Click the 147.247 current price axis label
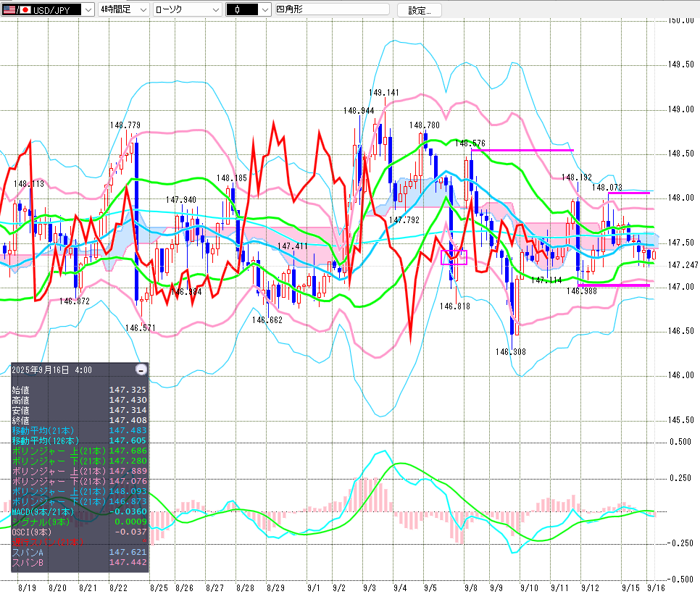This screenshot has width=700, height=594. (x=683, y=265)
